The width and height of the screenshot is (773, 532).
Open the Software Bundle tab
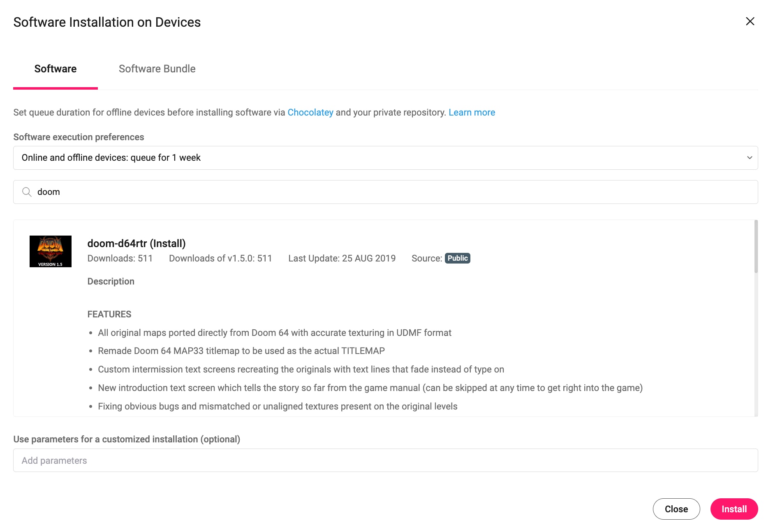click(157, 69)
